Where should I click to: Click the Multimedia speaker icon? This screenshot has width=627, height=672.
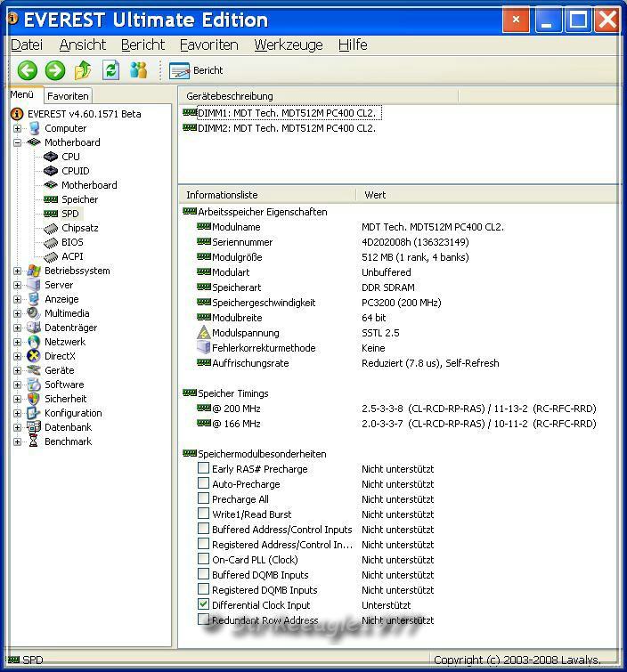(x=34, y=313)
